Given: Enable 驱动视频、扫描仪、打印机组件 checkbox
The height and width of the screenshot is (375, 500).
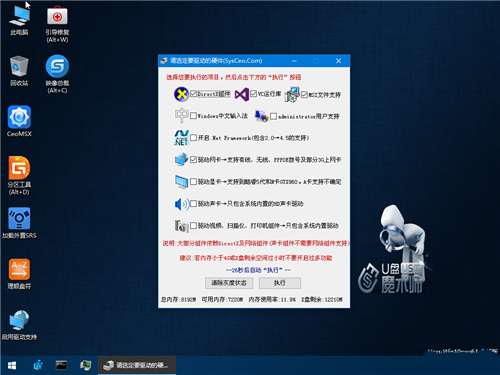Looking at the screenshot, I should (x=193, y=225).
